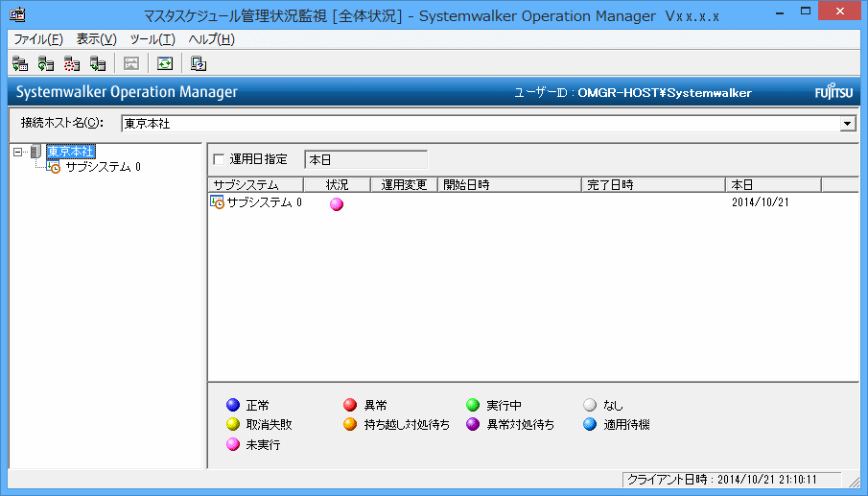Click the orange 持ち越し対処待ち legend ball
Screen dimensions: 868x496
pos(350,424)
